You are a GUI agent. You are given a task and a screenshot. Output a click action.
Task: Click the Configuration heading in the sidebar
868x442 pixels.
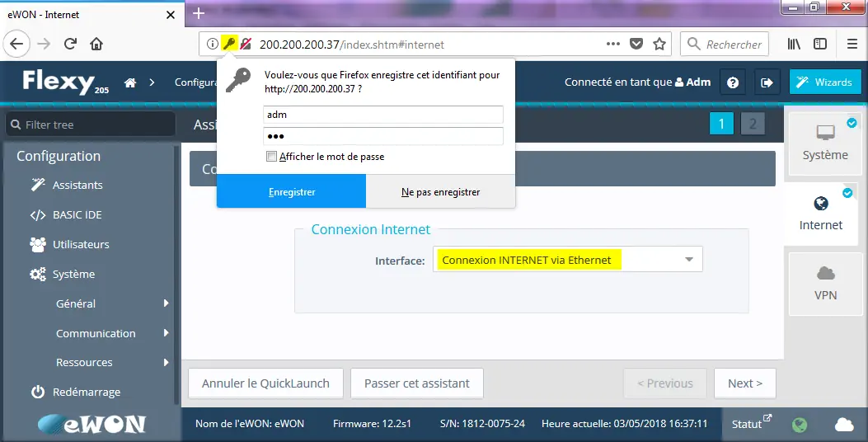click(x=59, y=156)
